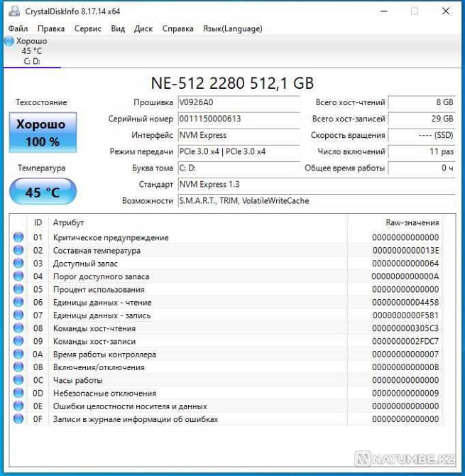Click the Хорошо 100 % health status button
Viewport: 465px width, 476px height.
(x=43, y=132)
